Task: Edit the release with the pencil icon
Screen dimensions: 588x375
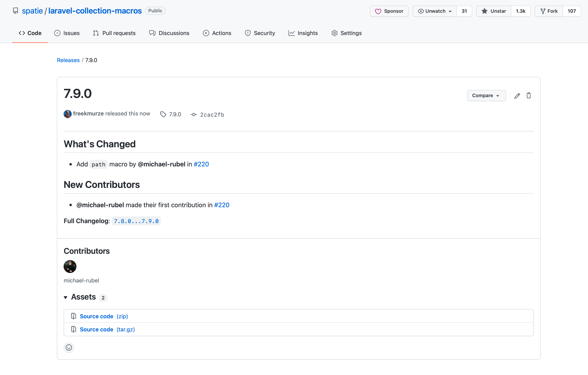Action: coord(517,96)
